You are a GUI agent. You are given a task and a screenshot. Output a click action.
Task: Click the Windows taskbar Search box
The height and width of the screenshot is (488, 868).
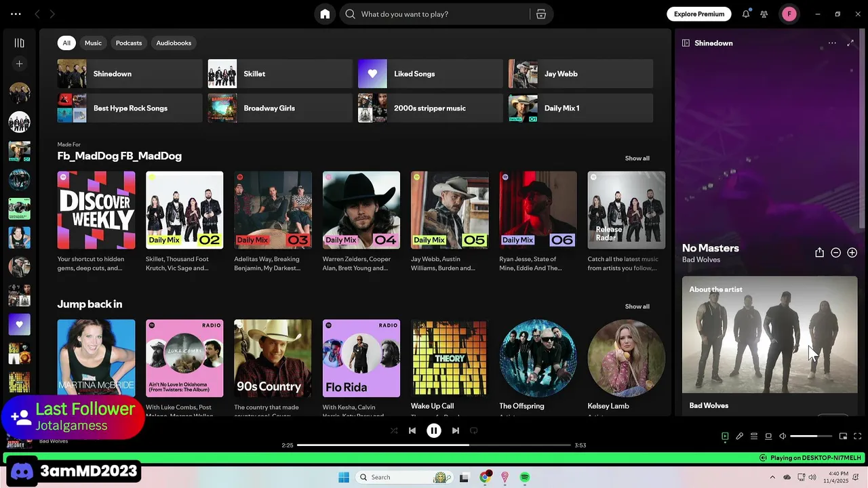point(406,477)
